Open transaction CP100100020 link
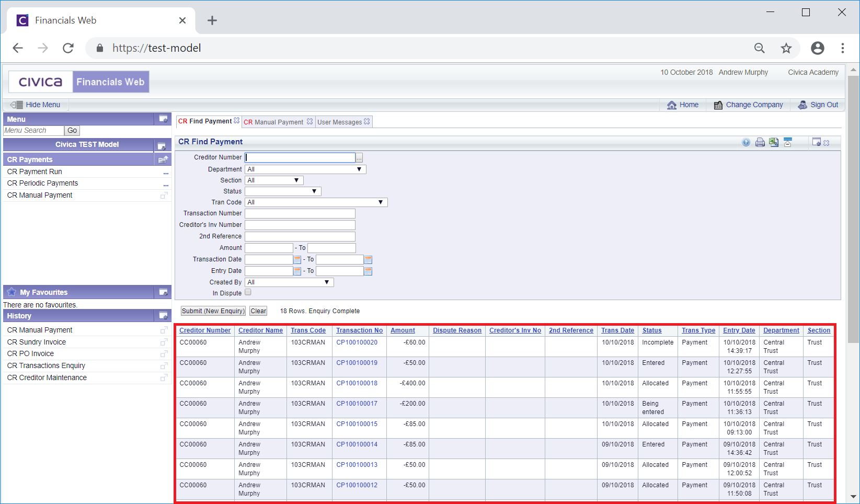Viewport: 860px width, 504px height. pos(357,342)
